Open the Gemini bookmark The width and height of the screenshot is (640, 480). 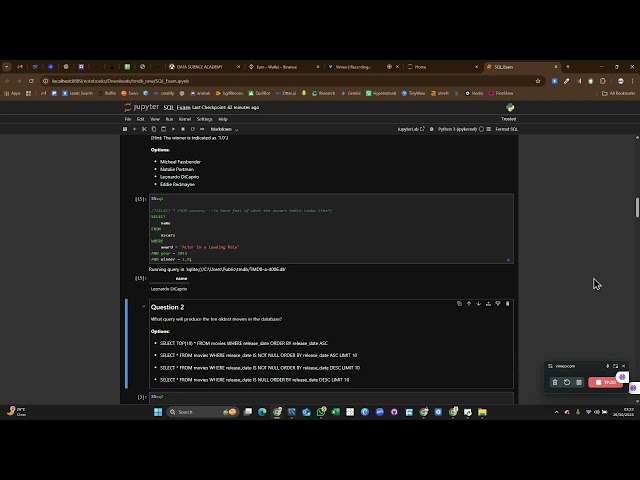pyautogui.click(x=351, y=93)
